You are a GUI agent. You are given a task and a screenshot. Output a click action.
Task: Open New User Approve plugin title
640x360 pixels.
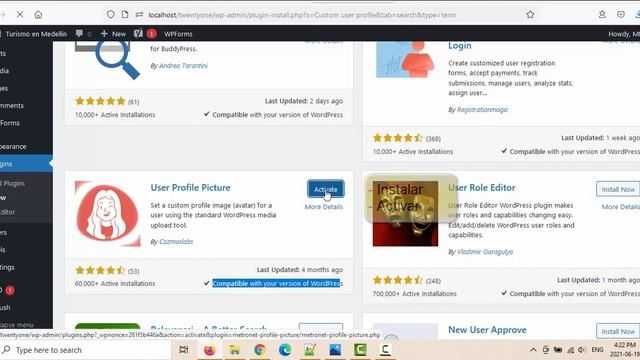(487, 330)
